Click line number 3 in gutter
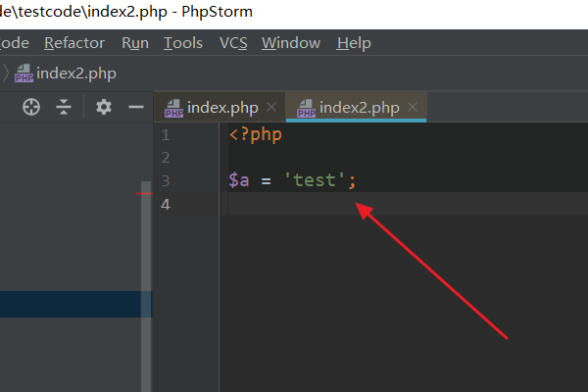 tap(165, 180)
